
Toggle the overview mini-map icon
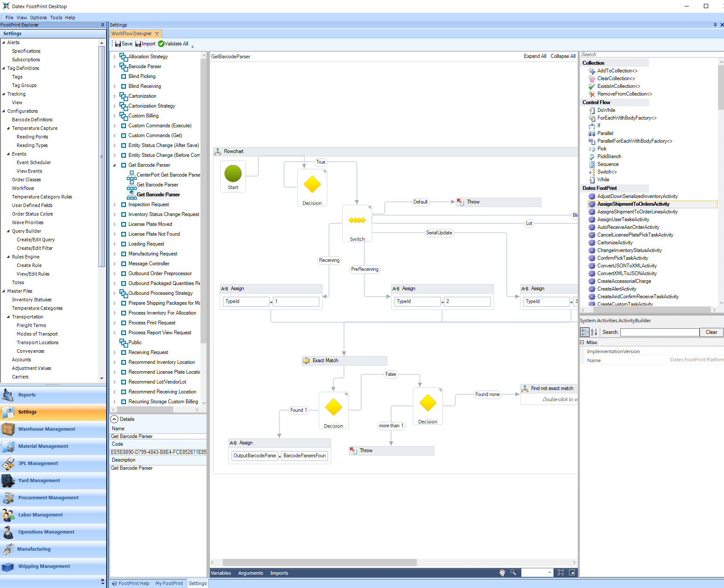coord(572,573)
